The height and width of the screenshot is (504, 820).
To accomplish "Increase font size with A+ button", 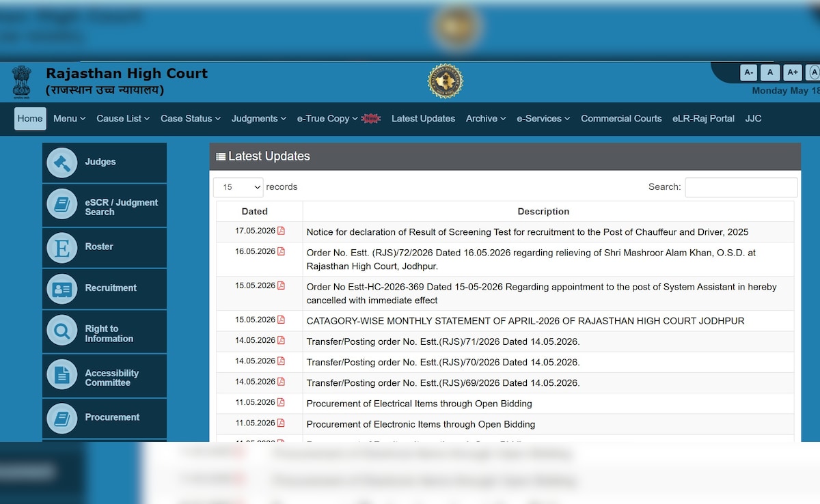I will coord(793,72).
